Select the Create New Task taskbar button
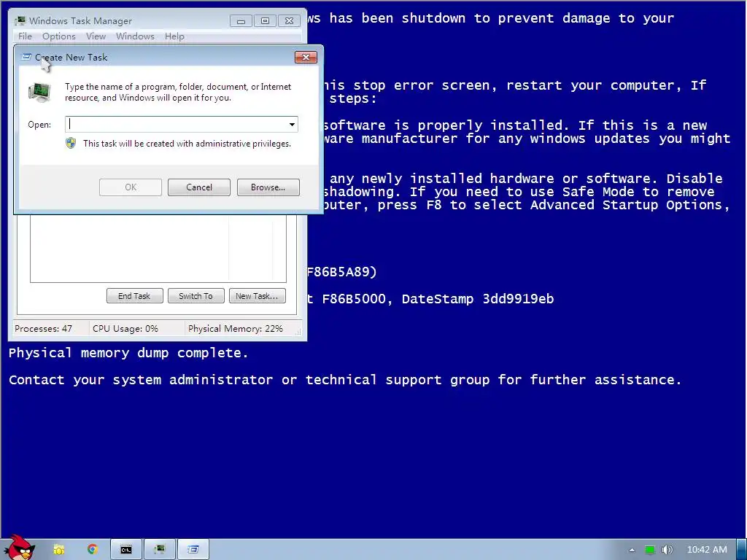Screen dimensions: 747x560 click(193, 550)
